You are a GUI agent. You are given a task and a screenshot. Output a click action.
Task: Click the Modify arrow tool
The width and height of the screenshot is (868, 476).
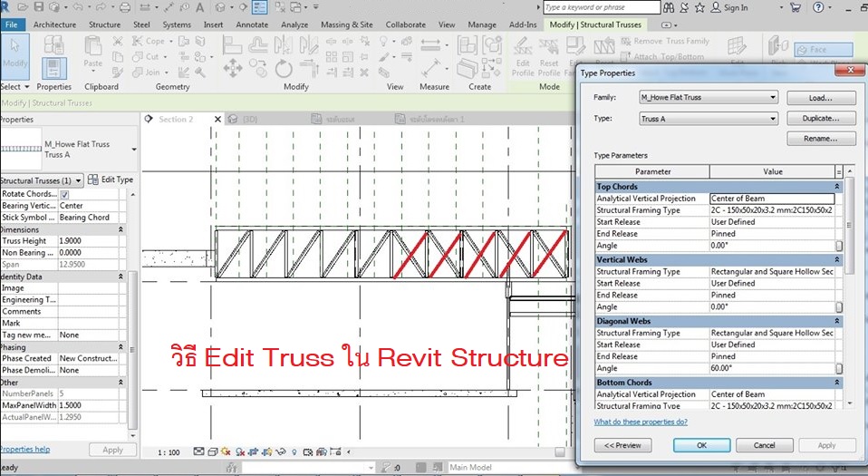pyautogui.click(x=15, y=56)
